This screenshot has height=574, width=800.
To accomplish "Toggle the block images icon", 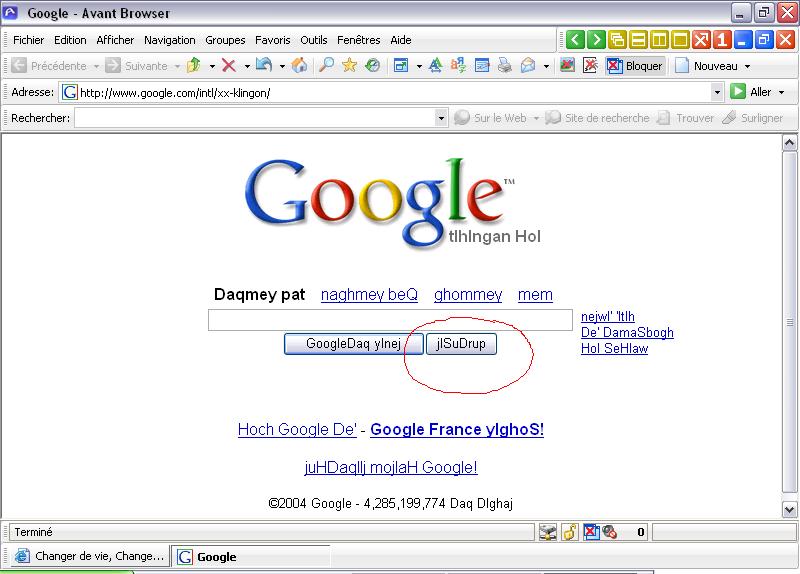I will [x=567, y=65].
